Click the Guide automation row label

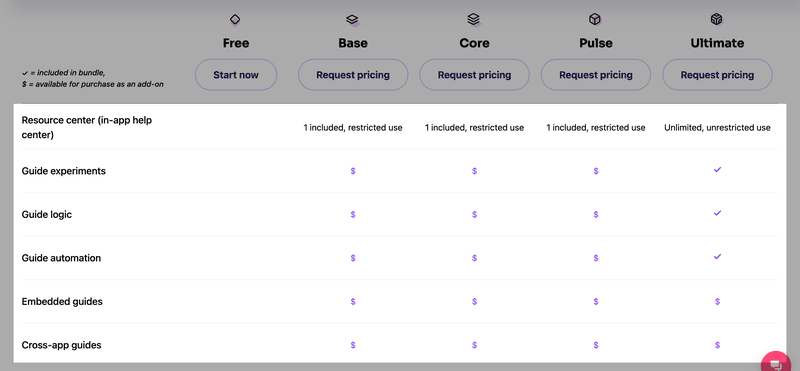pos(61,258)
